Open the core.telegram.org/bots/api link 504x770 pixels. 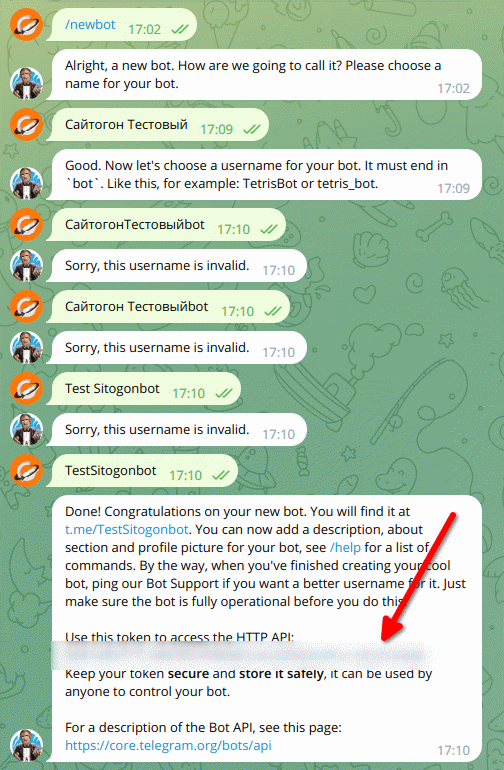point(168,745)
